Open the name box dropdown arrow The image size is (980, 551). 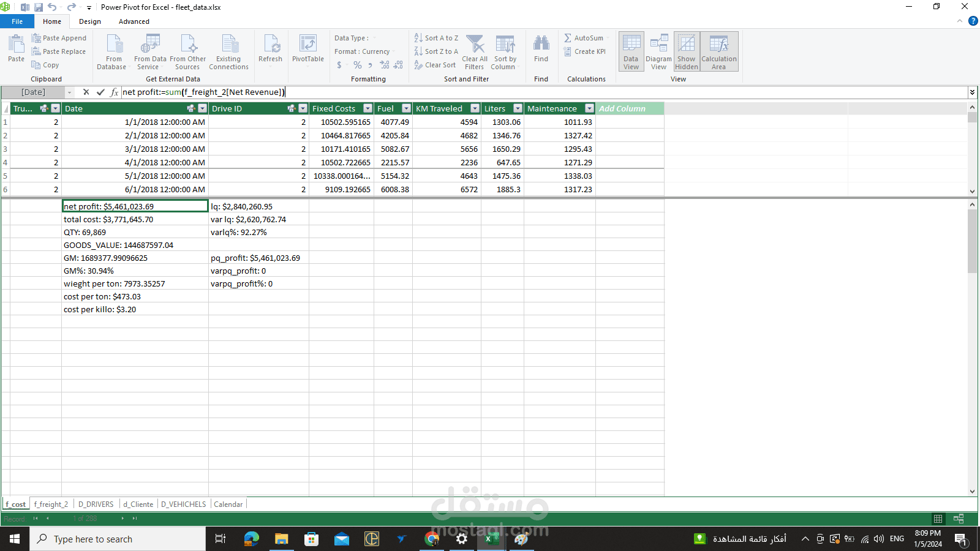69,92
